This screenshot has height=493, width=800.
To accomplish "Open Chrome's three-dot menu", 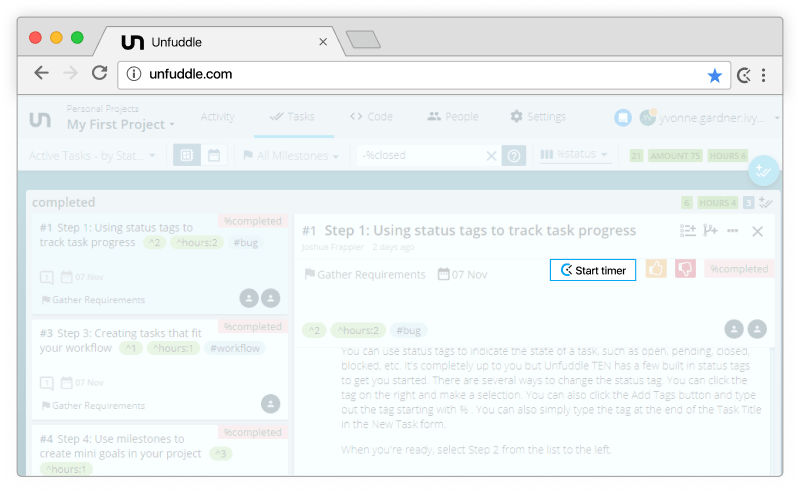I will [x=763, y=76].
